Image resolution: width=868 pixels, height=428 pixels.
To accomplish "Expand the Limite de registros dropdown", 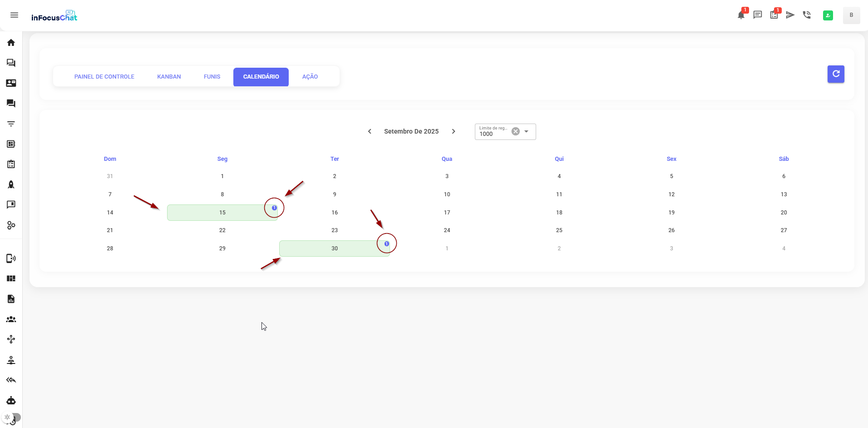I will [527, 132].
